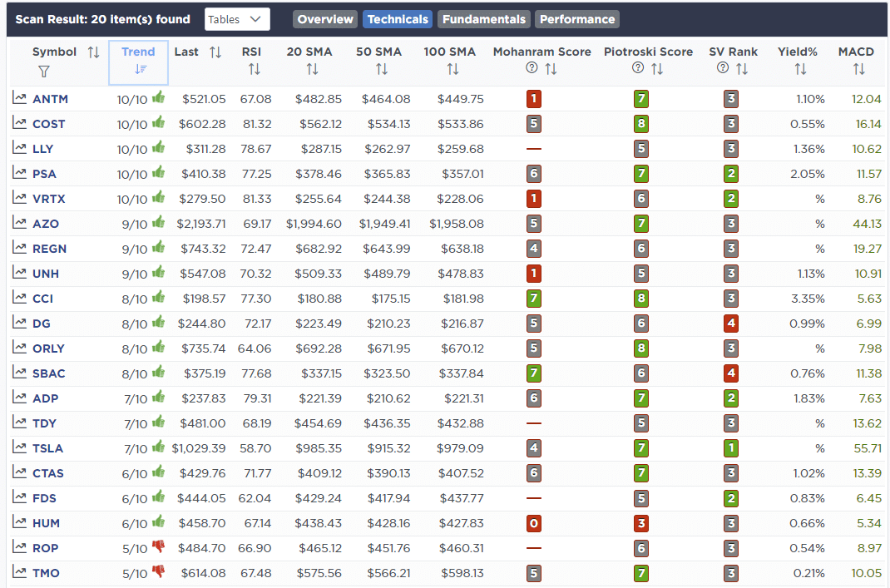
Task: Open the chart icon for TSLA row
Action: click(19, 448)
